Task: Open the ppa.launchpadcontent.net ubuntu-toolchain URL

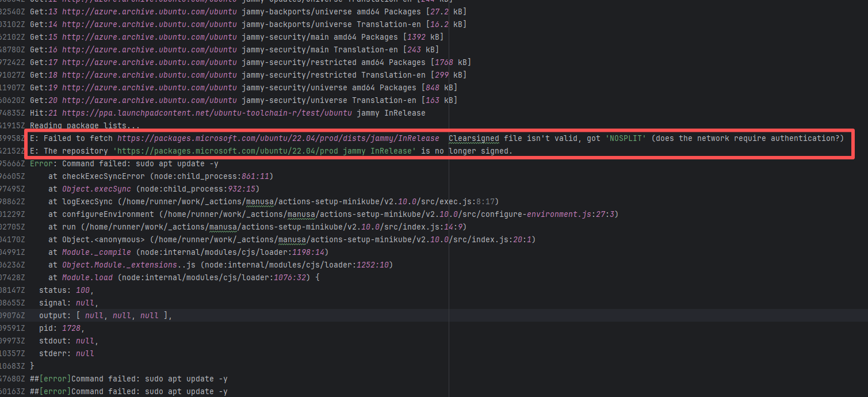Action: [207, 113]
